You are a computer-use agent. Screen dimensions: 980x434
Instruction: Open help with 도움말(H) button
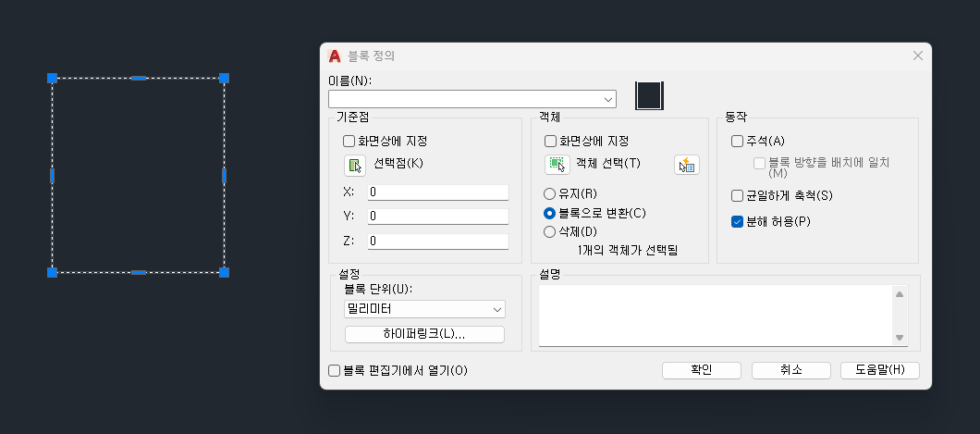(880, 370)
